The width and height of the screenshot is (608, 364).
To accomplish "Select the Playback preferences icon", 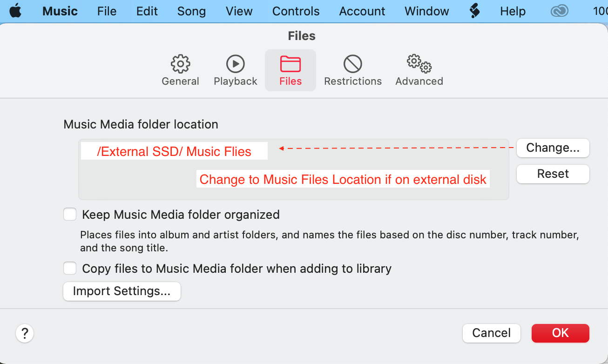I will click(x=235, y=64).
